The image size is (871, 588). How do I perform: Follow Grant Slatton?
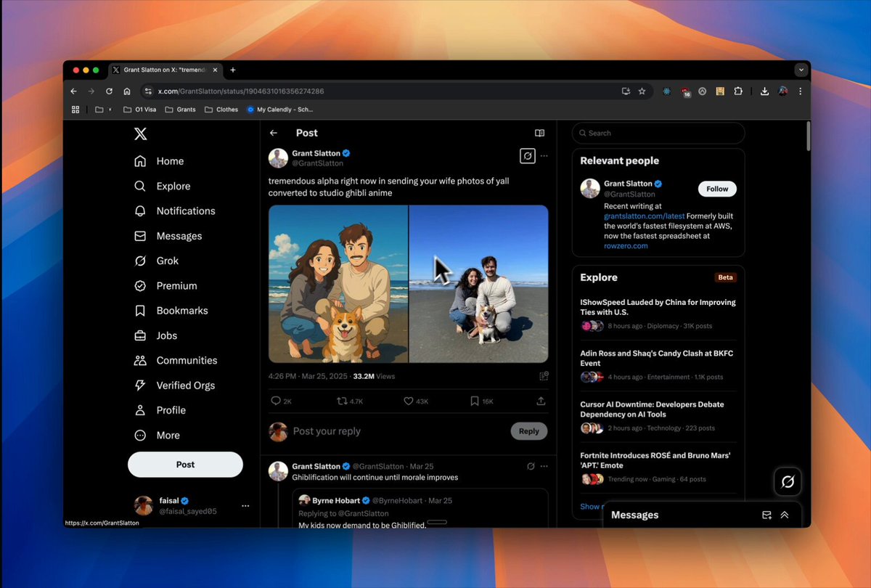[x=717, y=189]
